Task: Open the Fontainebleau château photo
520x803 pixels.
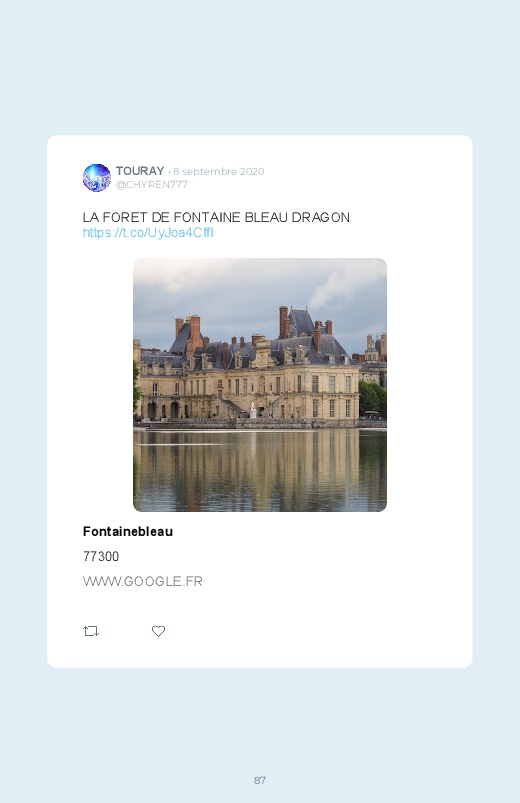Action: 260,385
